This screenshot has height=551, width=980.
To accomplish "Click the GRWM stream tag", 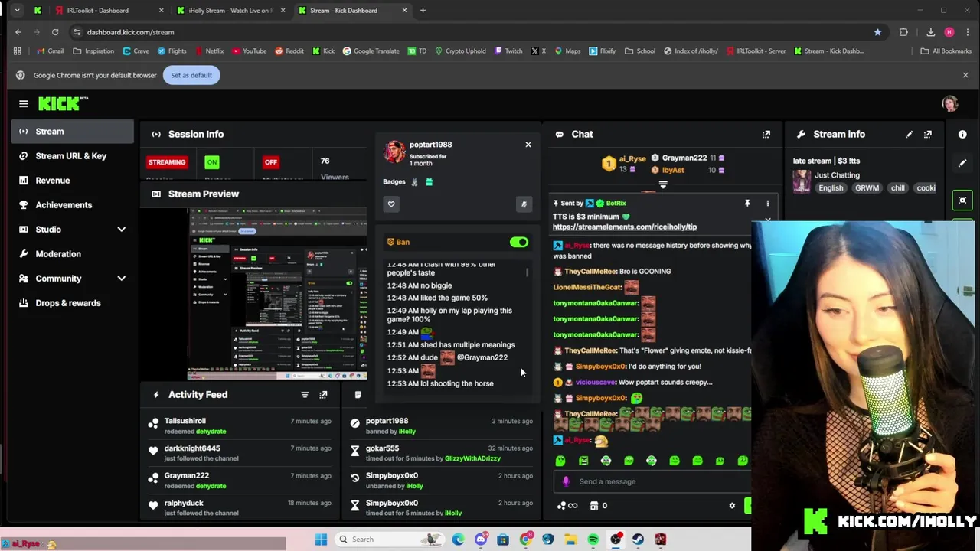I will pos(867,188).
